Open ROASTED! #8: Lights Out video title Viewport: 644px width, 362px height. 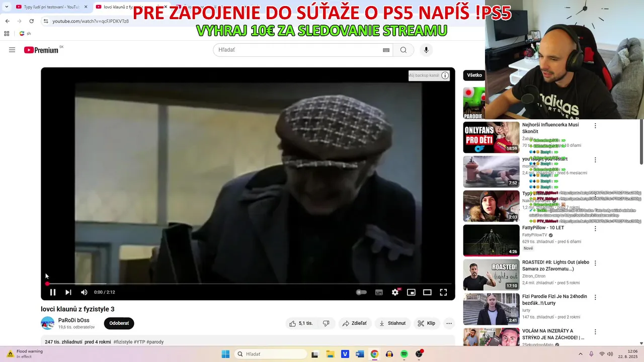[555, 265]
